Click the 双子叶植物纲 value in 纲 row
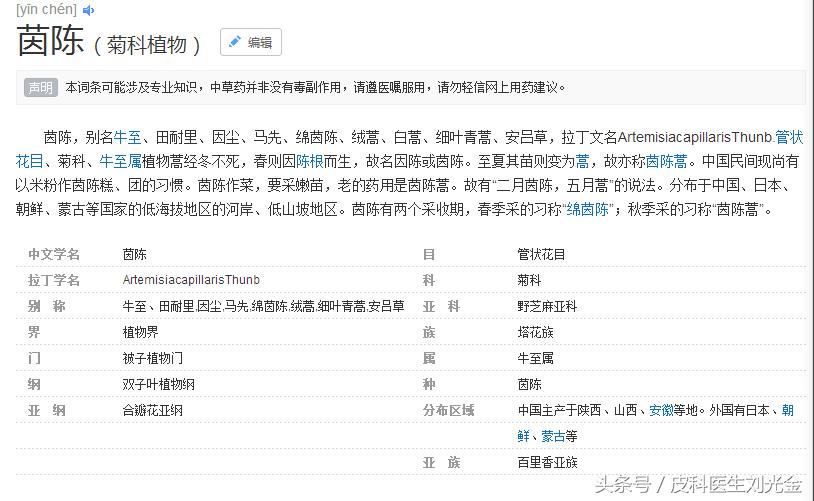This screenshot has height=501, width=814. click(x=158, y=384)
